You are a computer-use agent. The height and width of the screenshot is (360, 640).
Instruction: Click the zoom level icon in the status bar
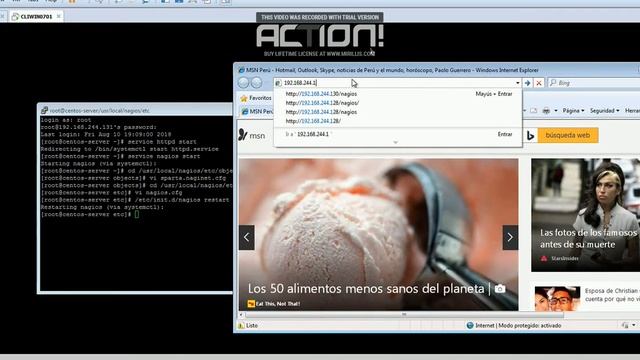pyautogui.click(x=625, y=325)
